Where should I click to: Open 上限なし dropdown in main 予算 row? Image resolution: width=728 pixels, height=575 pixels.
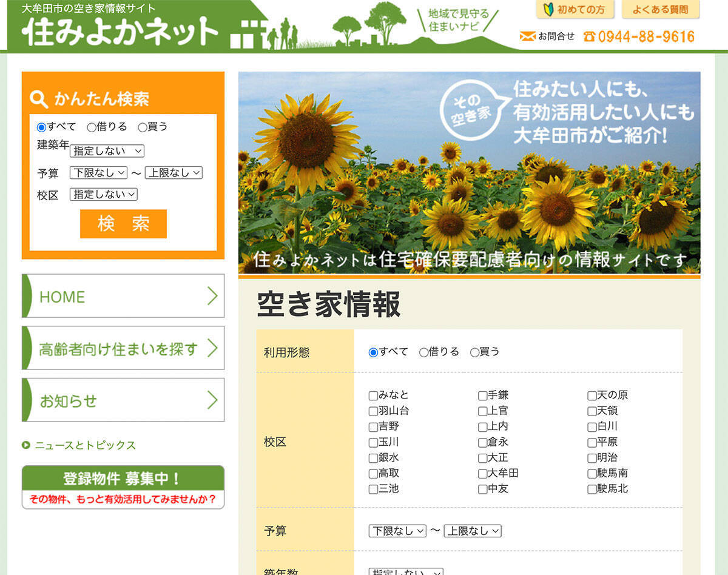473,531
